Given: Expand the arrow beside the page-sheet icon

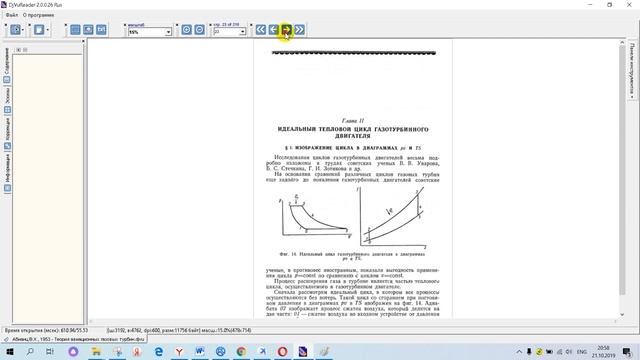Looking at the screenshot, I should (x=47, y=30).
